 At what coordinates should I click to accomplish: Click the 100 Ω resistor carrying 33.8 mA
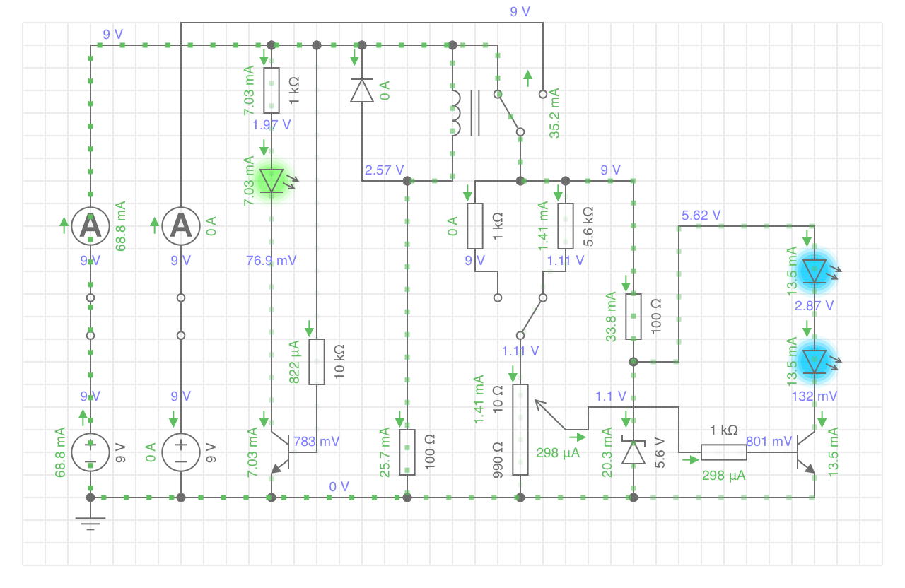(633, 316)
